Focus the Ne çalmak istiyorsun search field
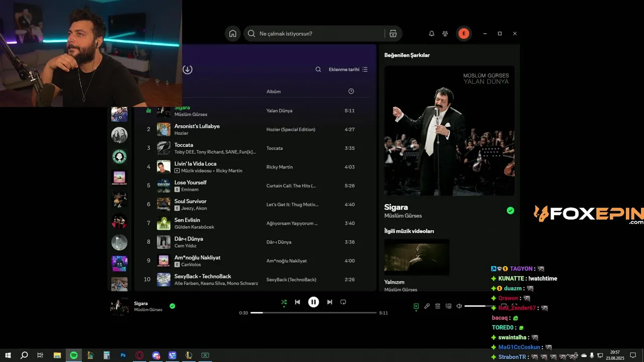Viewport: 644px width, 362px height. coord(321,34)
